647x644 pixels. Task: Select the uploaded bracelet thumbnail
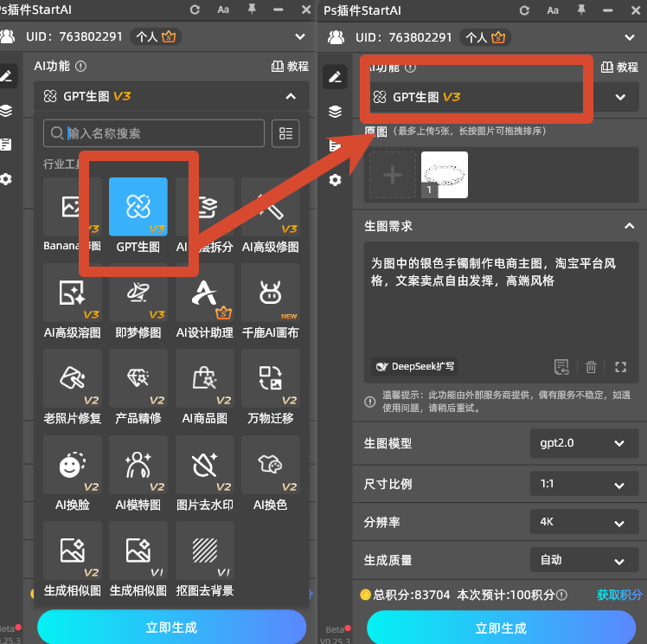pos(445,175)
